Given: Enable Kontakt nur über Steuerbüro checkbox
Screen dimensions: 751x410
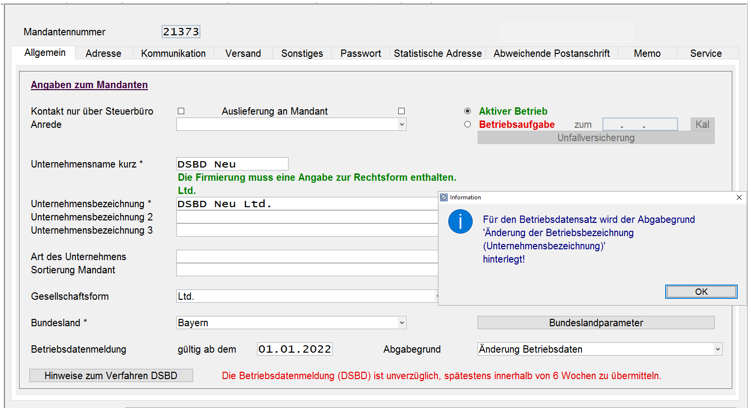Looking at the screenshot, I should point(181,111).
